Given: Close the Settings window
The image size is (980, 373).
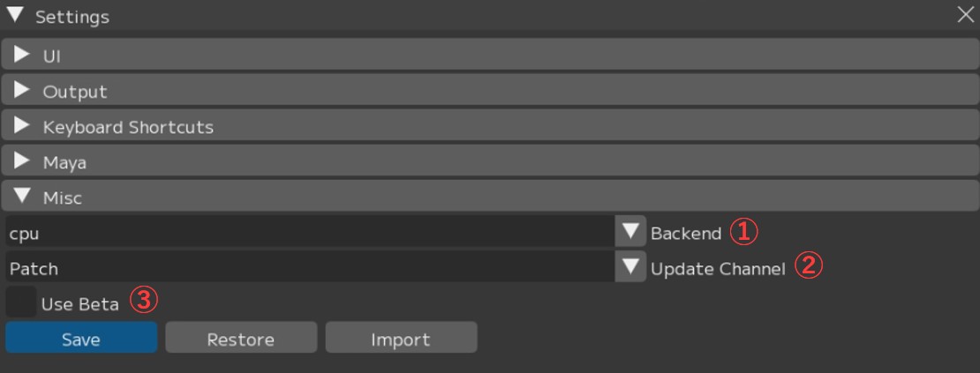Looking at the screenshot, I should [x=966, y=15].
